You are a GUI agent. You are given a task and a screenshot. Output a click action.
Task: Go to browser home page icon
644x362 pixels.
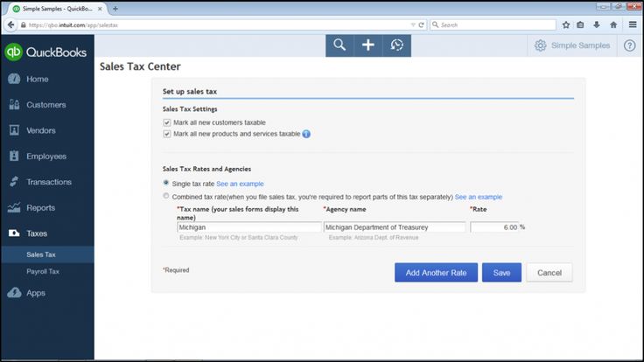tap(613, 25)
